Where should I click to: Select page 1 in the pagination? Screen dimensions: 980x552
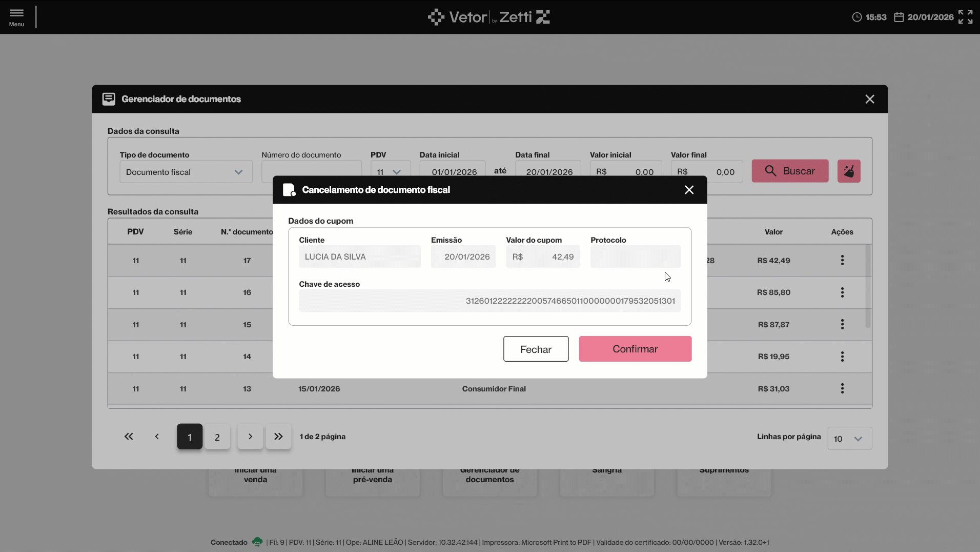click(x=190, y=437)
